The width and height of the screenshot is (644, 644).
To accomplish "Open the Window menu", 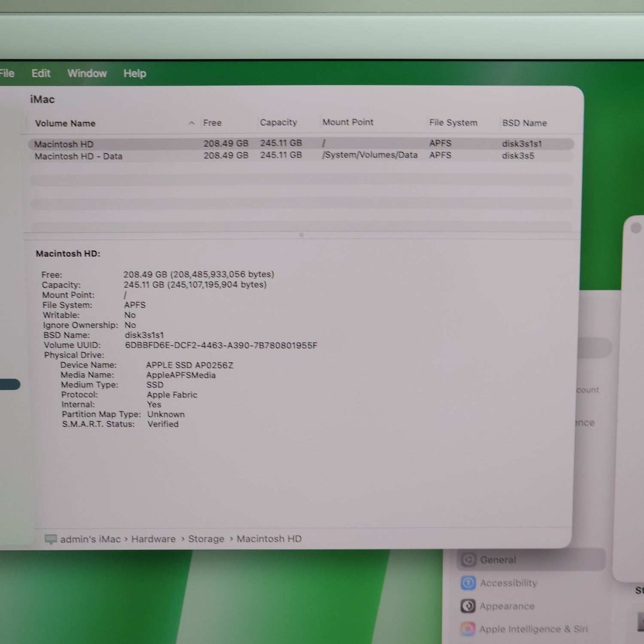I will click(x=87, y=73).
